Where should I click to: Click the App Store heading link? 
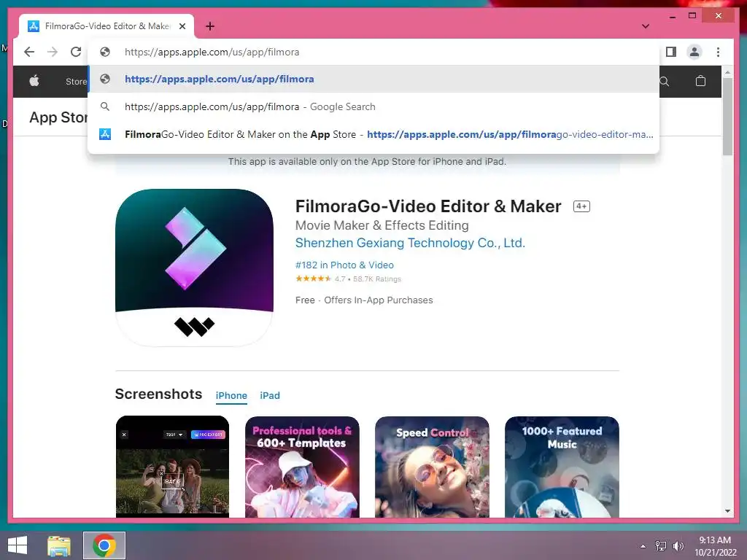click(x=58, y=117)
